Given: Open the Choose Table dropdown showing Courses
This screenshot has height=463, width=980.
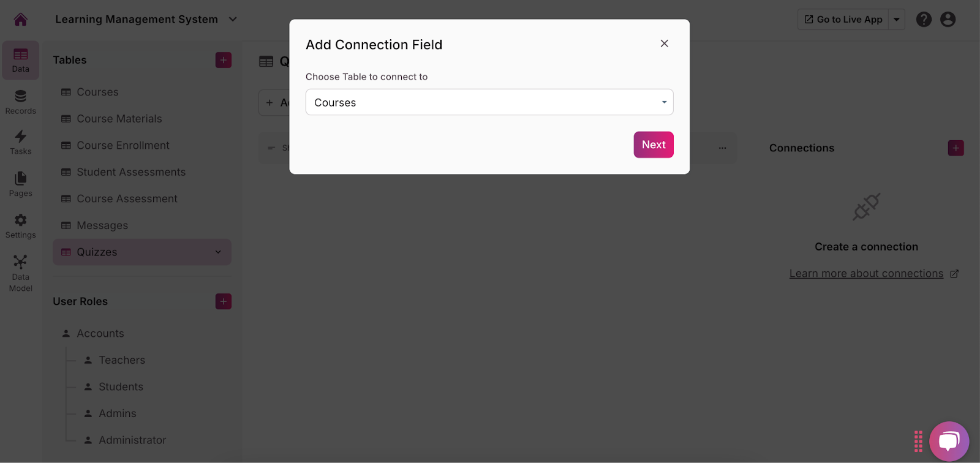Looking at the screenshot, I should [x=489, y=102].
